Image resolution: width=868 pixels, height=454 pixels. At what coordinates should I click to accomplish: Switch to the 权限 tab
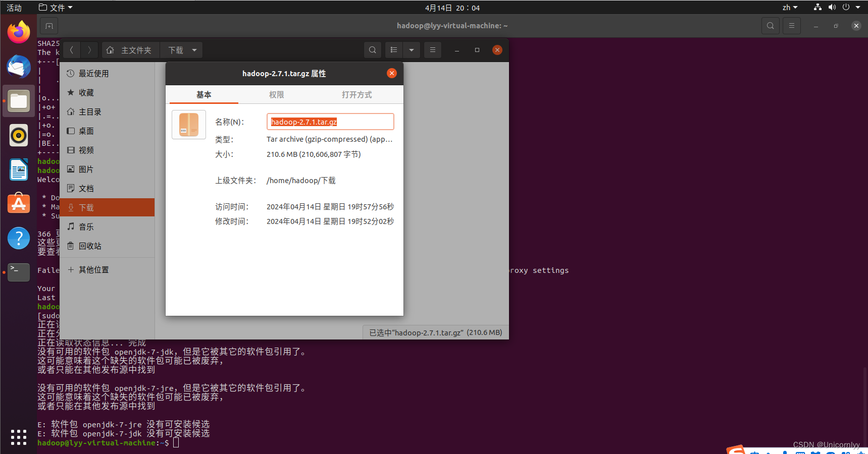click(x=276, y=94)
